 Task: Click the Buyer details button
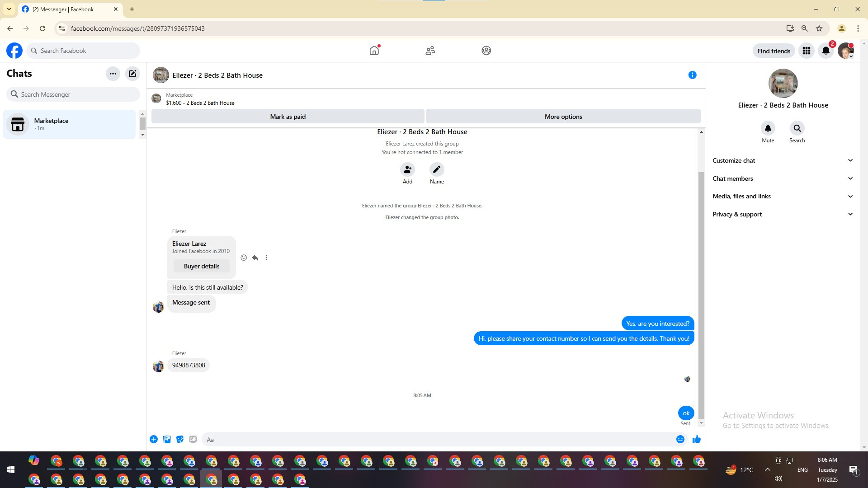pyautogui.click(x=202, y=266)
